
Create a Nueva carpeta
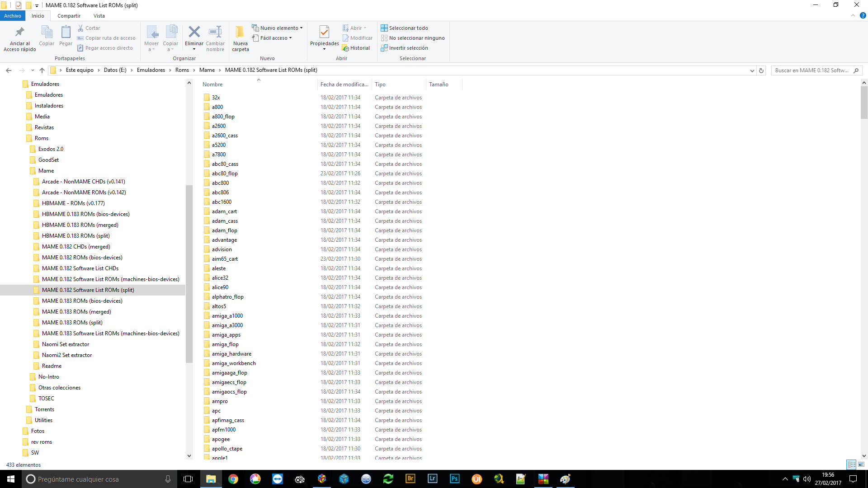click(240, 38)
